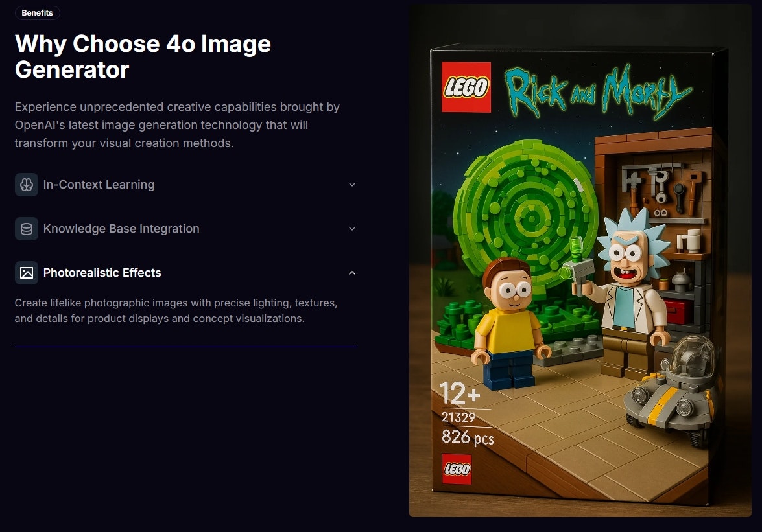Click the picture icon next to Photorealistic Effects
This screenshot has width=762, height=532.
[27, 273]
